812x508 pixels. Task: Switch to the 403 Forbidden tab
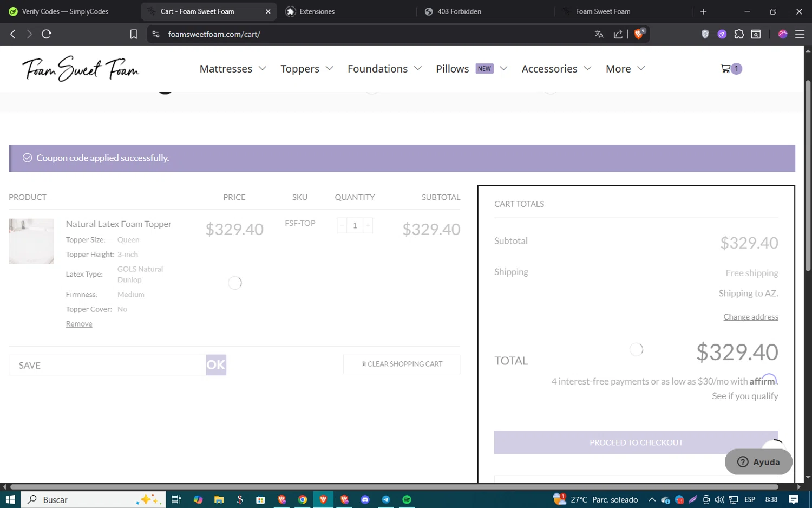(485, 11)
